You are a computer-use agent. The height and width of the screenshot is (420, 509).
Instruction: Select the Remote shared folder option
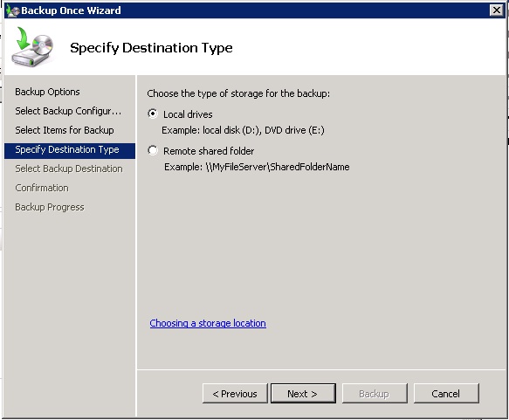153,150
